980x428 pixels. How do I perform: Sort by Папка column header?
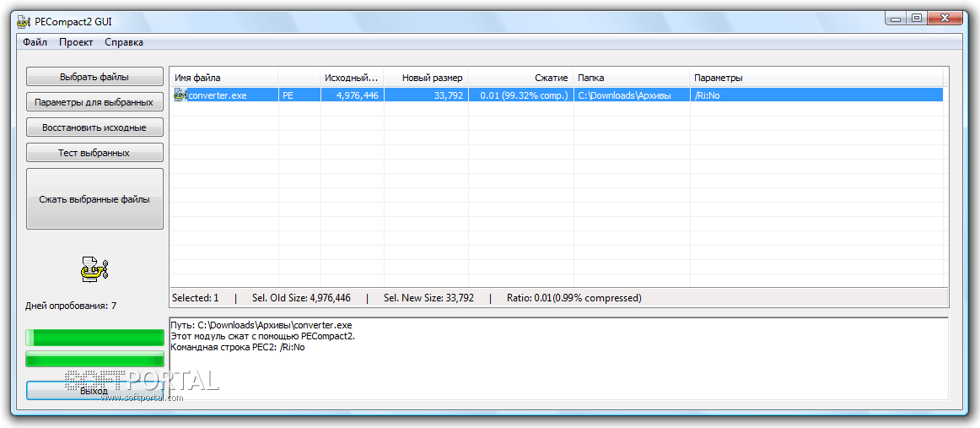click(632, 79)
